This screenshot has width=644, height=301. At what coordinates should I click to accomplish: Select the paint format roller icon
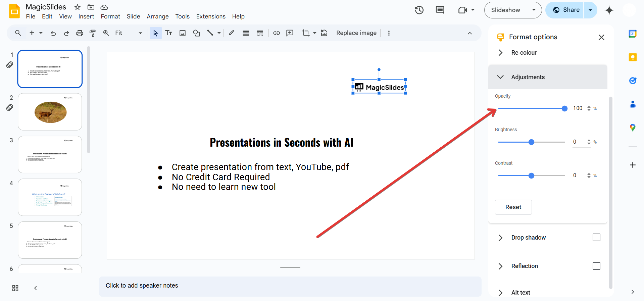[x=93, y=33]
